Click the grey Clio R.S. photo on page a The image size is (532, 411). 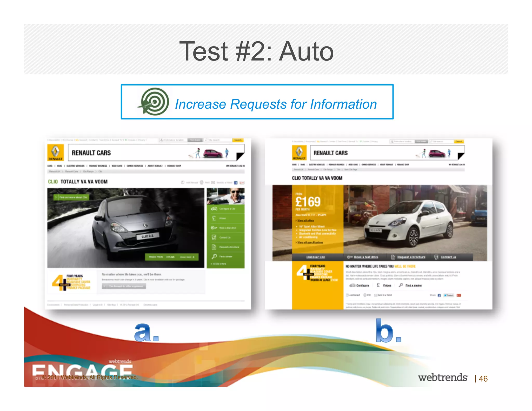point(126,228)
